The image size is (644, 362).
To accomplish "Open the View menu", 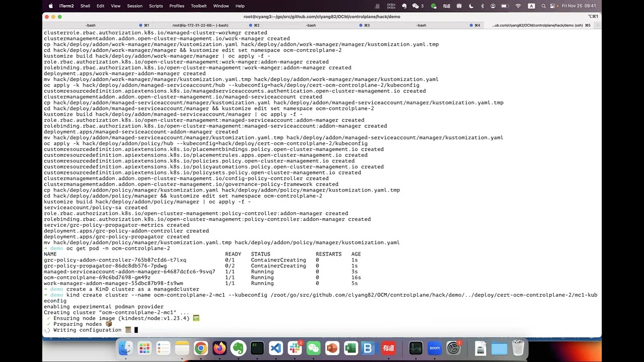I will [116, 6].
